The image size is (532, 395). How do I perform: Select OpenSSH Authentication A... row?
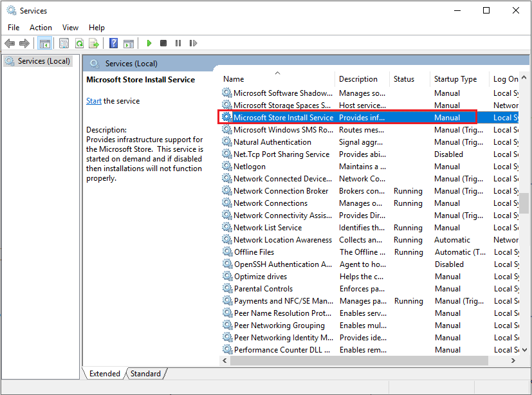click(369, 264)
